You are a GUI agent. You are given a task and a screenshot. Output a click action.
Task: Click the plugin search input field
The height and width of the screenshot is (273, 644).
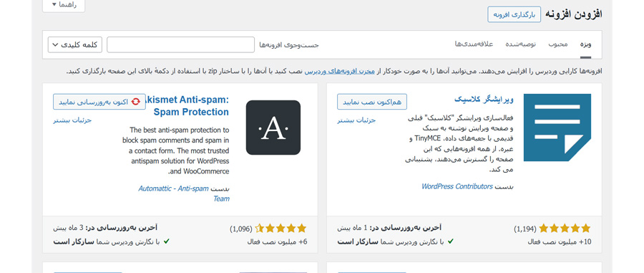[x=181, y=45]
